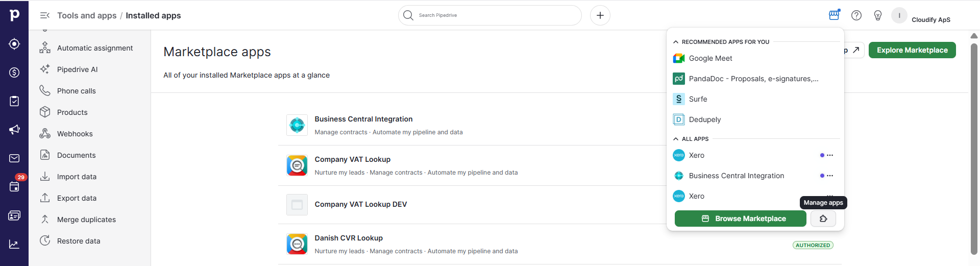Click the Webhooks icon in sidebar
The image size is (980, 266).
[x=45, y=133]
